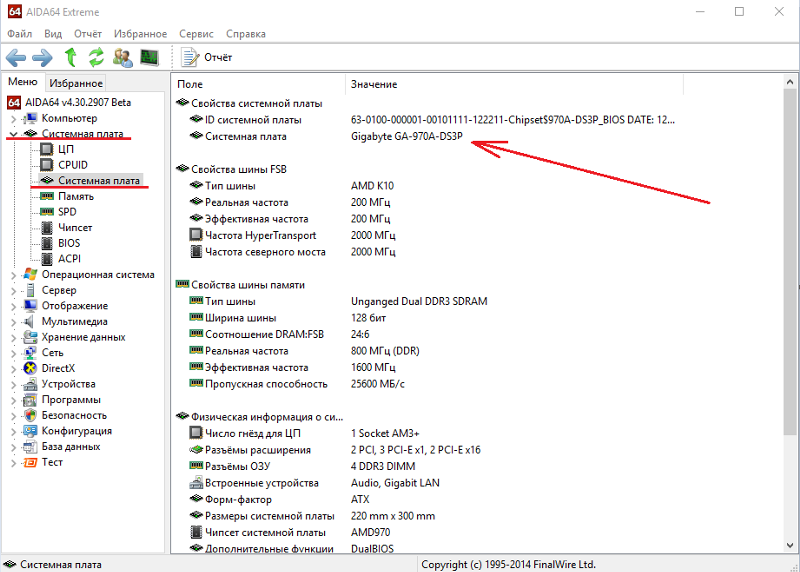Click the AIDA64 v4.30.2907 Beta root node
The image size is (800, 572).
78,102
